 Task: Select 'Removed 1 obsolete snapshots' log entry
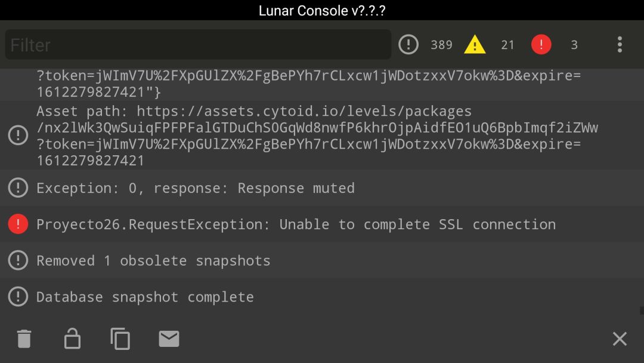coord(322,260)
